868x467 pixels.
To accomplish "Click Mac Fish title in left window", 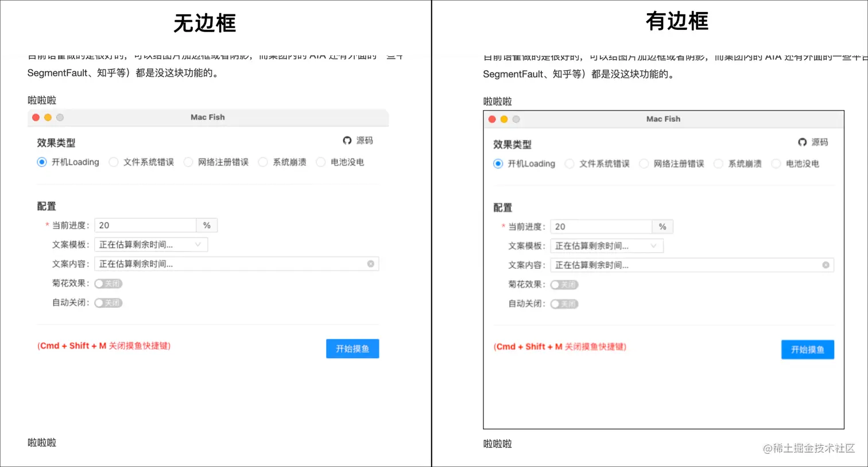I will point(208,117).
